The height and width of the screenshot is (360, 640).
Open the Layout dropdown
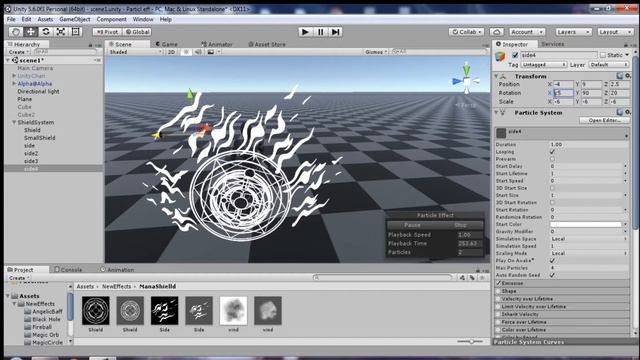(615, 32)
